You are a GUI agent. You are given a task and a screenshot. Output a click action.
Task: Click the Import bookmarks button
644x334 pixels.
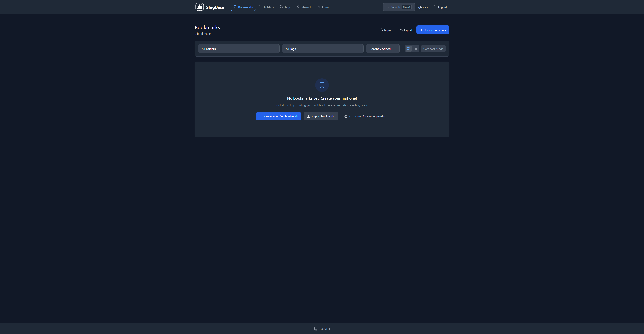click(x=321, y=116)
